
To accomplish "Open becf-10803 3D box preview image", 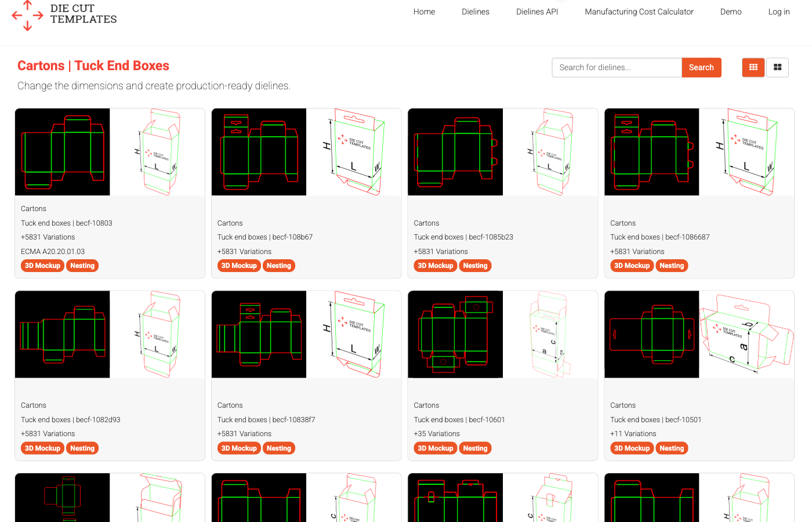I will 157,152.
